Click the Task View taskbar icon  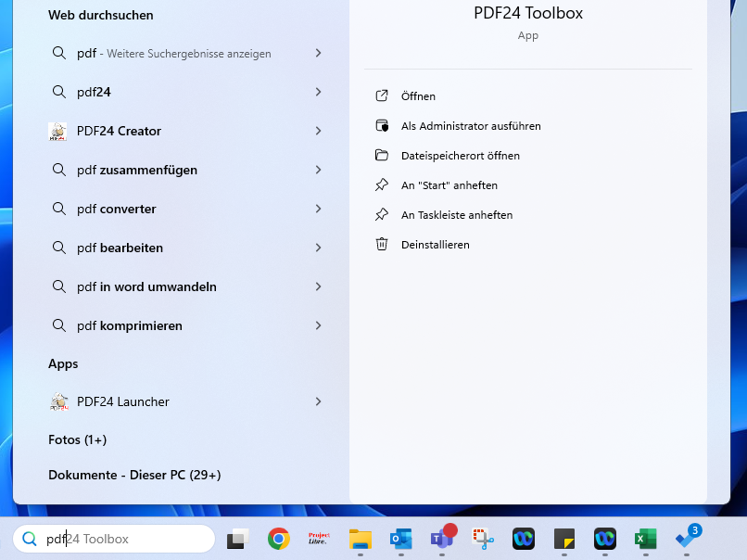(x=238, y=539)
